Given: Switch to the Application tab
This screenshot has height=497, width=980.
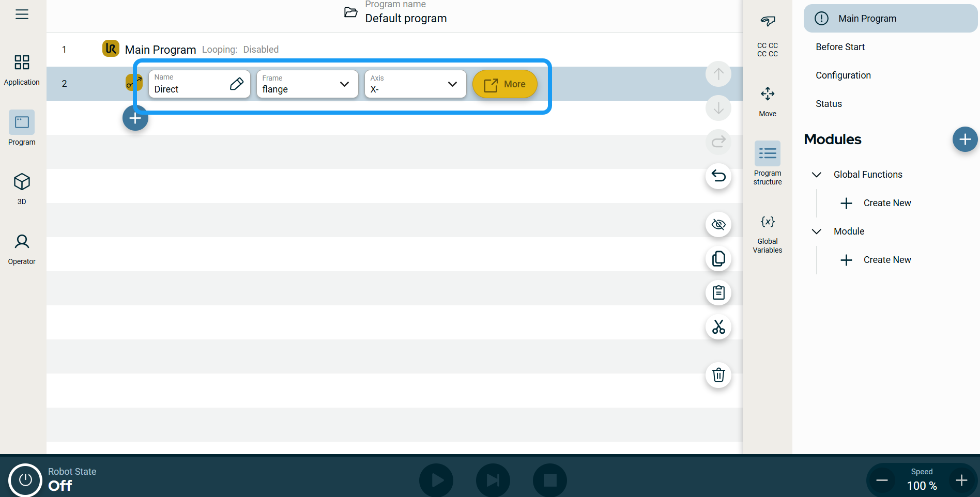Looking at the screenshot, I should pyautogui.click(x=22, y=70).
